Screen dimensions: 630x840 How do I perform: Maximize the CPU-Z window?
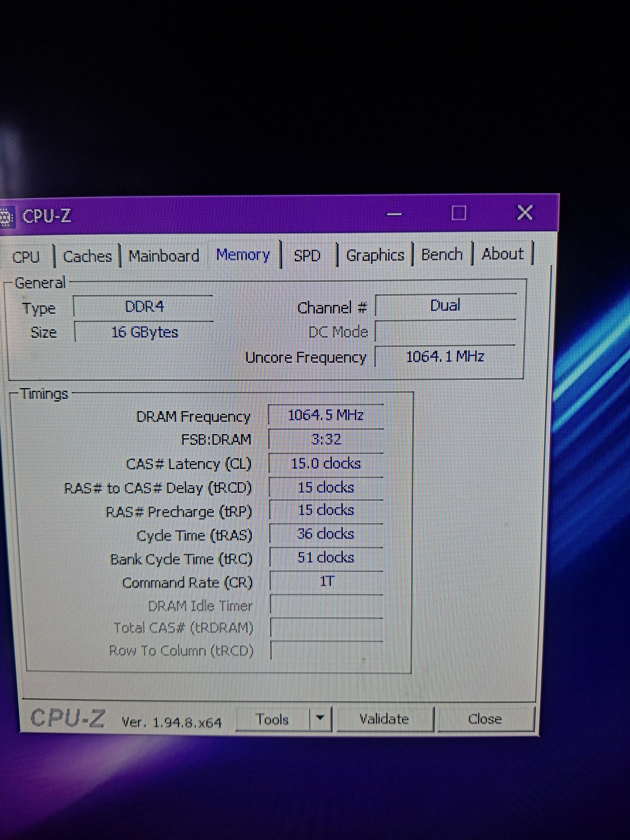(x=459, y=213)
